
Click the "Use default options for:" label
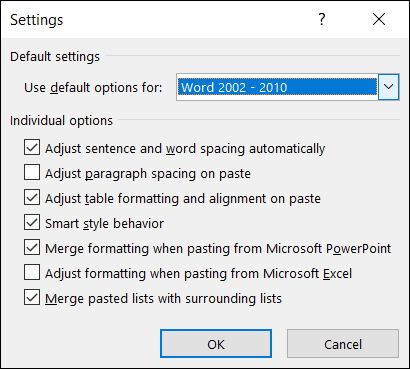(x=93, y=88)
